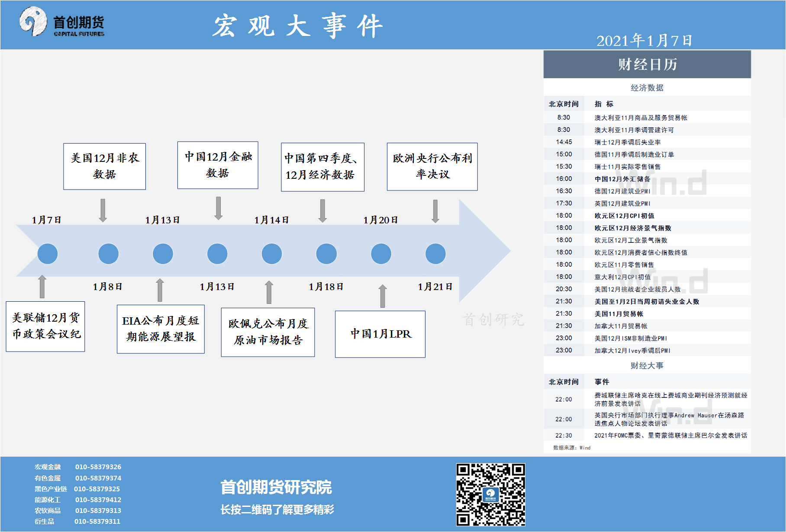Click 长按二维码了解更多精彩 caption
The width and height of the screenshot is (786, 532).
tap(277, 510)
